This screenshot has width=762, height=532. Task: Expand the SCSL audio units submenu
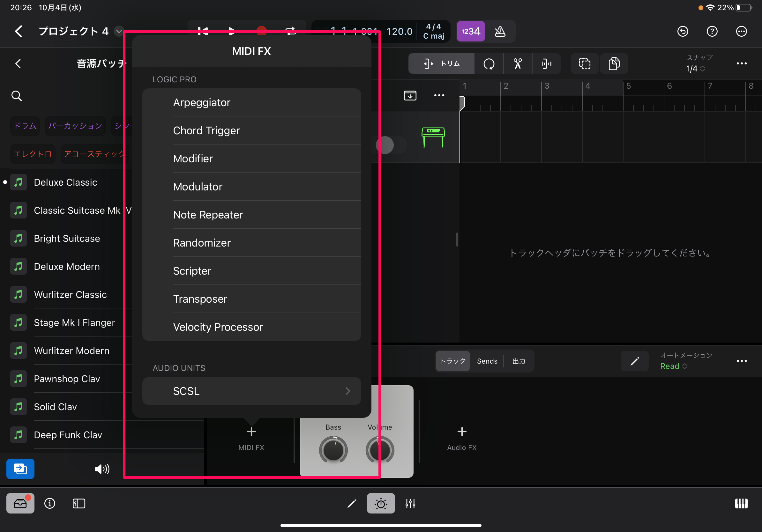(x=251, y=391)
